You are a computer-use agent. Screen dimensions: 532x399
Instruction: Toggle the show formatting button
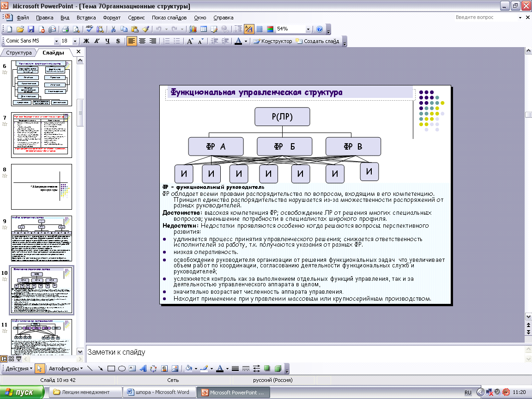tap(249, 29)
